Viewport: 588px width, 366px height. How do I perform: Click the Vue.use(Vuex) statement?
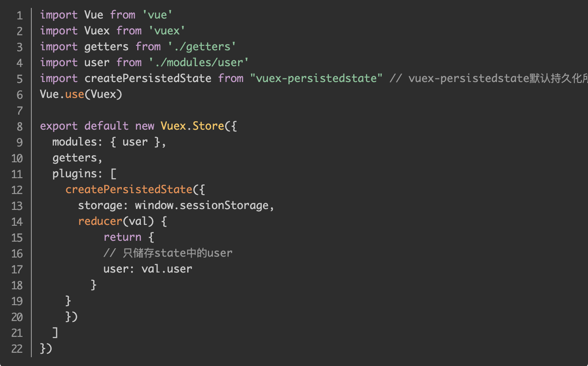81,94
